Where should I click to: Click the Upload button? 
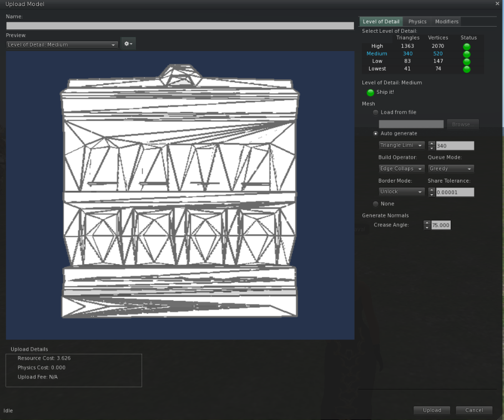432,411
